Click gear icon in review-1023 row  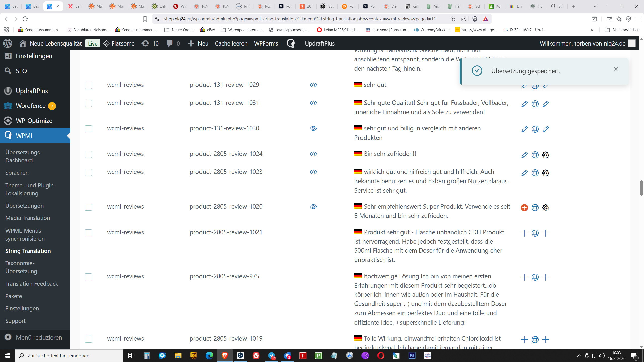click(x=545, y=173)
